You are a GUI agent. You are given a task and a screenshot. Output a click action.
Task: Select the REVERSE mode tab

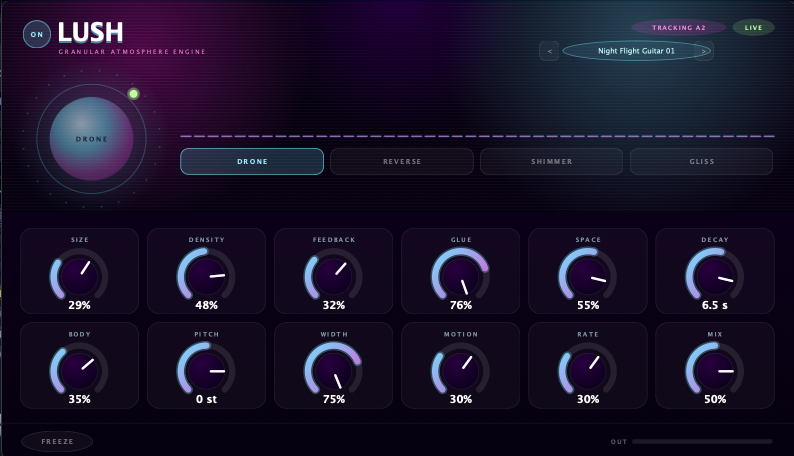click(402, 161)
